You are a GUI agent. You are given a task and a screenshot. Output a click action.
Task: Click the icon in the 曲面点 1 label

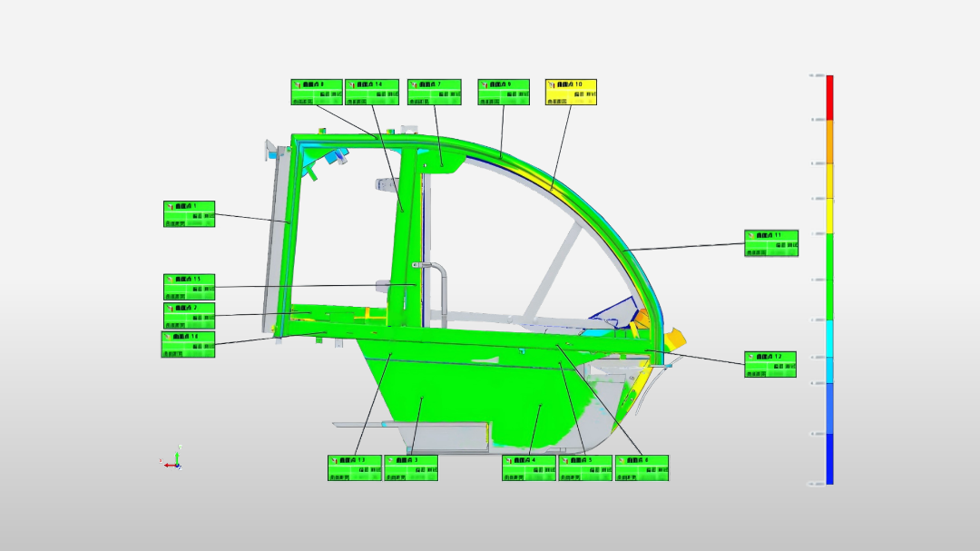170,206
